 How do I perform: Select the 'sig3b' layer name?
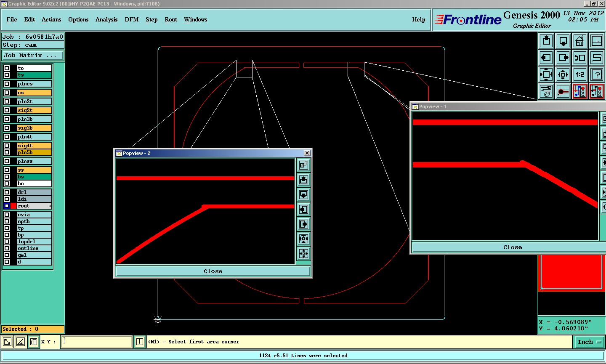[34, 128]
